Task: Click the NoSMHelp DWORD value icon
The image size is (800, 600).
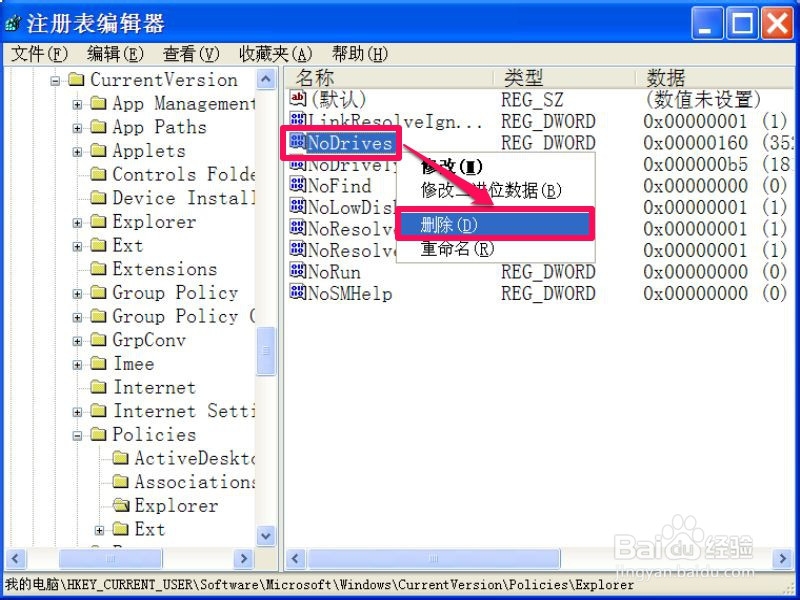Action: [x=297, y=292]
